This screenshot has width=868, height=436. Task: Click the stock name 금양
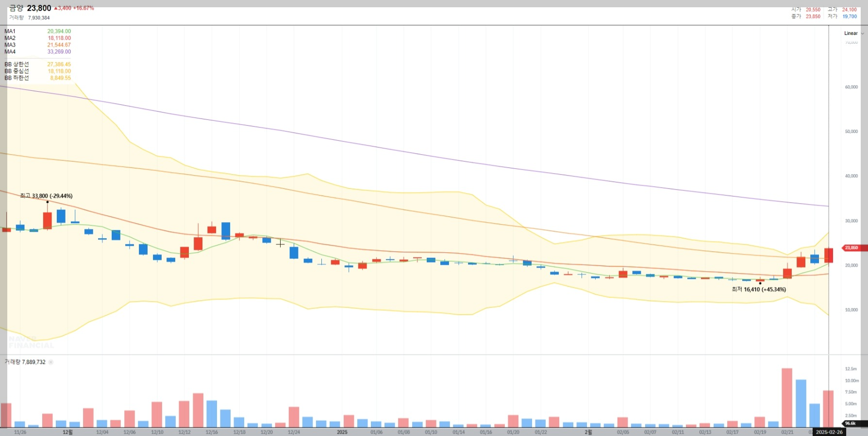(x=16, y=8)
